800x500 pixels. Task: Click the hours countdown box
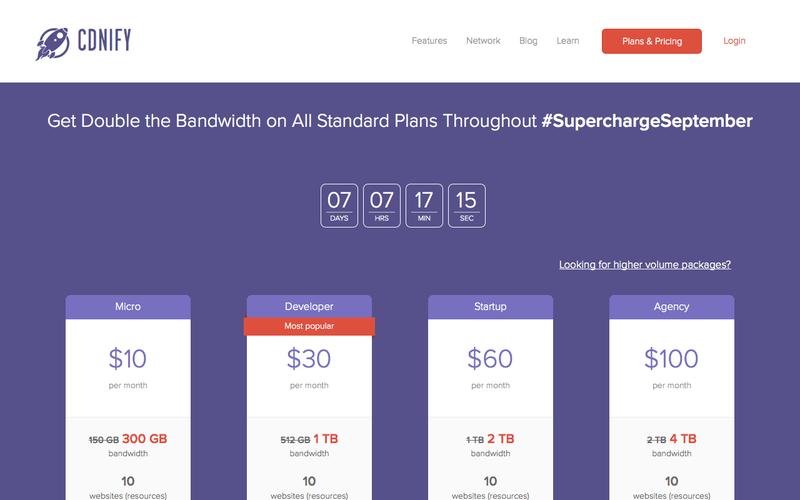(382, 205)
